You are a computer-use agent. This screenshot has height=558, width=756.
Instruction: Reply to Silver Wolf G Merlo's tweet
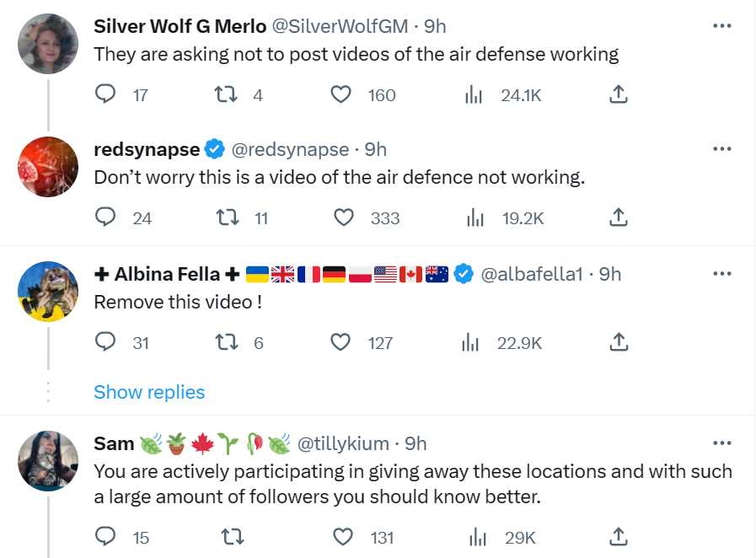pyautogui.click(x=105, y=94)
